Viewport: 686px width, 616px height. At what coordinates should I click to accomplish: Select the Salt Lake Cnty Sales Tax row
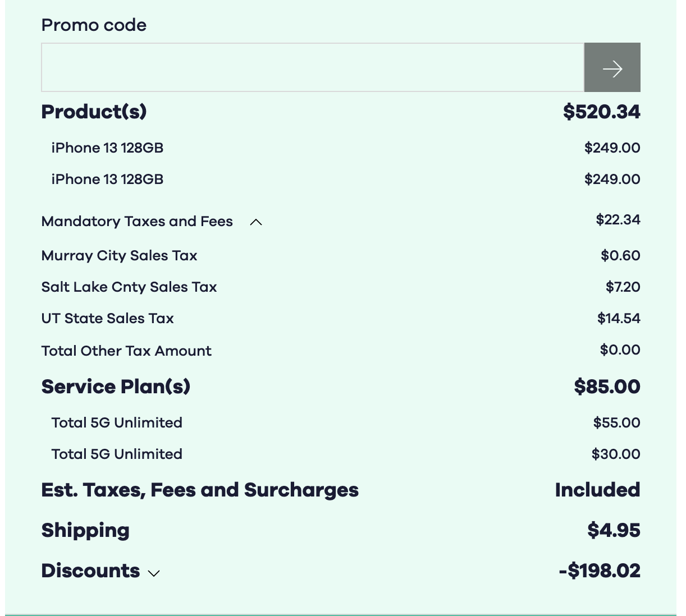pyautogui.click(x=129, y=287)
